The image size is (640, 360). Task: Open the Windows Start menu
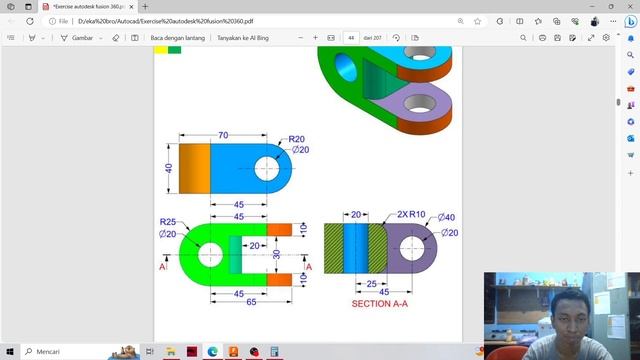(10, 351)
